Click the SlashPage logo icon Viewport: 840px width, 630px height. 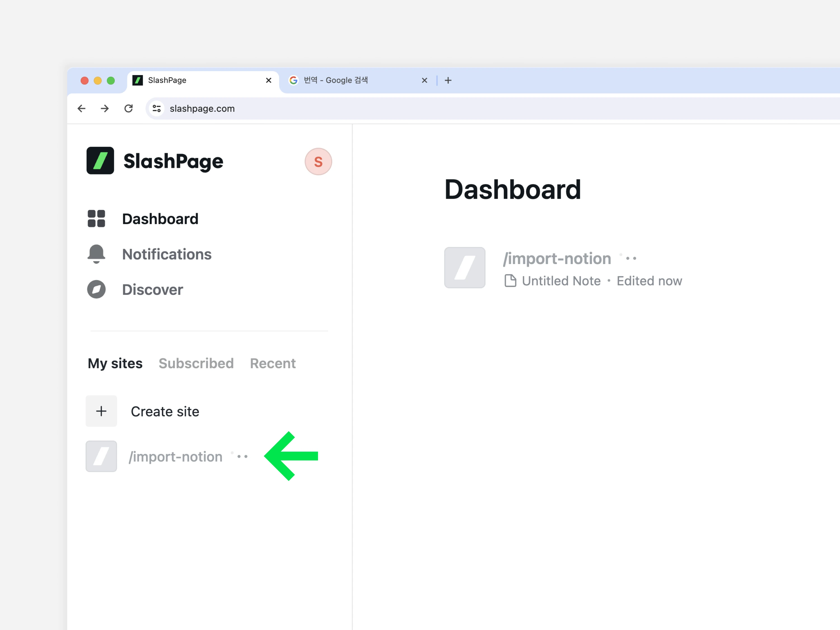(100, 161)
